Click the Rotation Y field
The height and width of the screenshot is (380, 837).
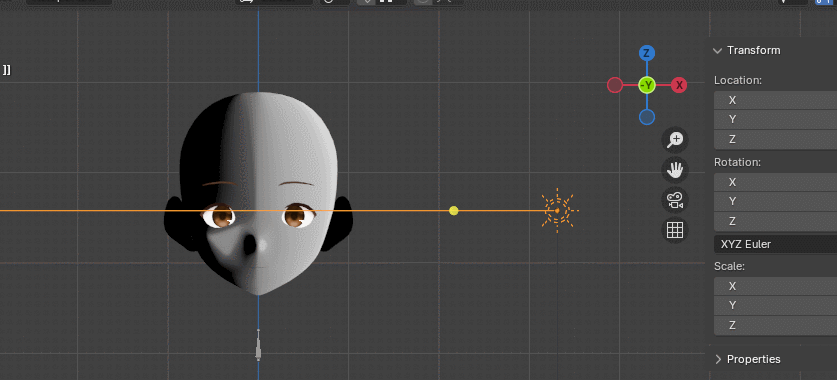[776, 201]
